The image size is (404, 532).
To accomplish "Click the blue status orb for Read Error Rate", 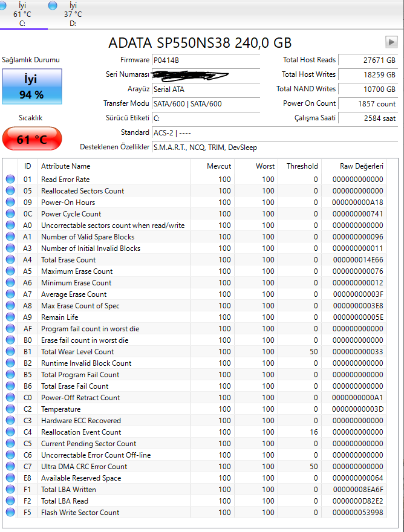I will [x=10, y=179].
